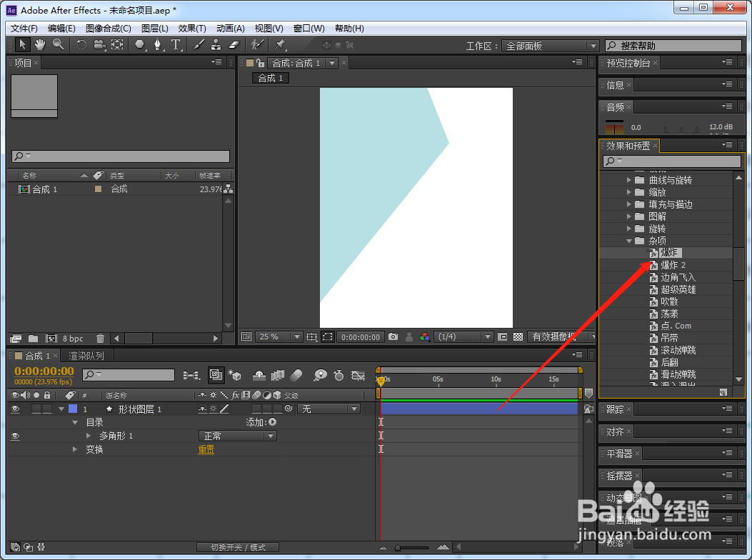752x560 pixels.
Task: Click the 8 bpc color depth button
Action: (x=73, y=339)
